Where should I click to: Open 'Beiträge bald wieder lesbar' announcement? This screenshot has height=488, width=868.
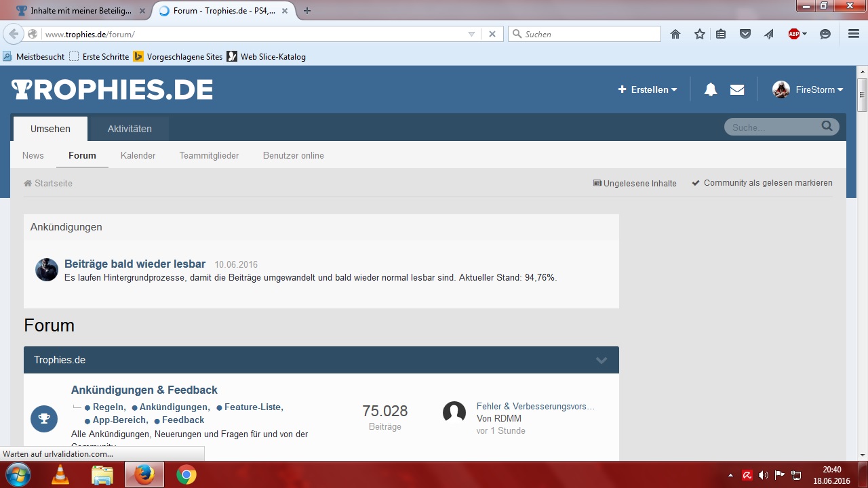(x=135, y=264)
